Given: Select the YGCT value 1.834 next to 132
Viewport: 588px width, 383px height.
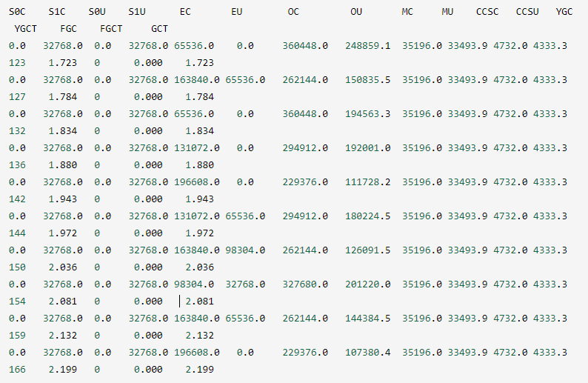Looking at the screenshot, I should click(x=63, y=131).
